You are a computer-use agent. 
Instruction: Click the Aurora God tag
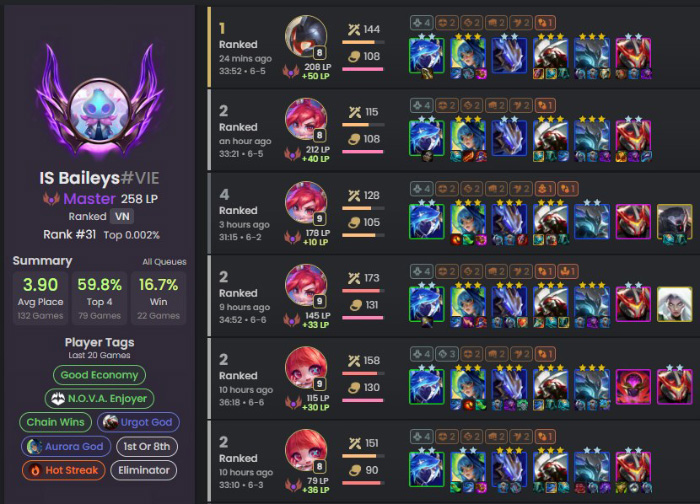click(66, 446)
